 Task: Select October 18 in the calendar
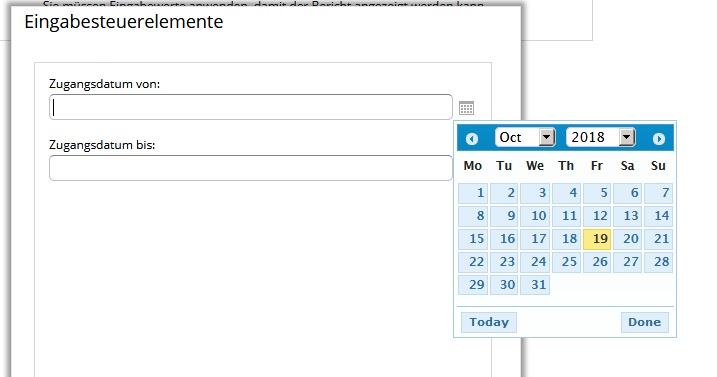click(x=566, y=239)
